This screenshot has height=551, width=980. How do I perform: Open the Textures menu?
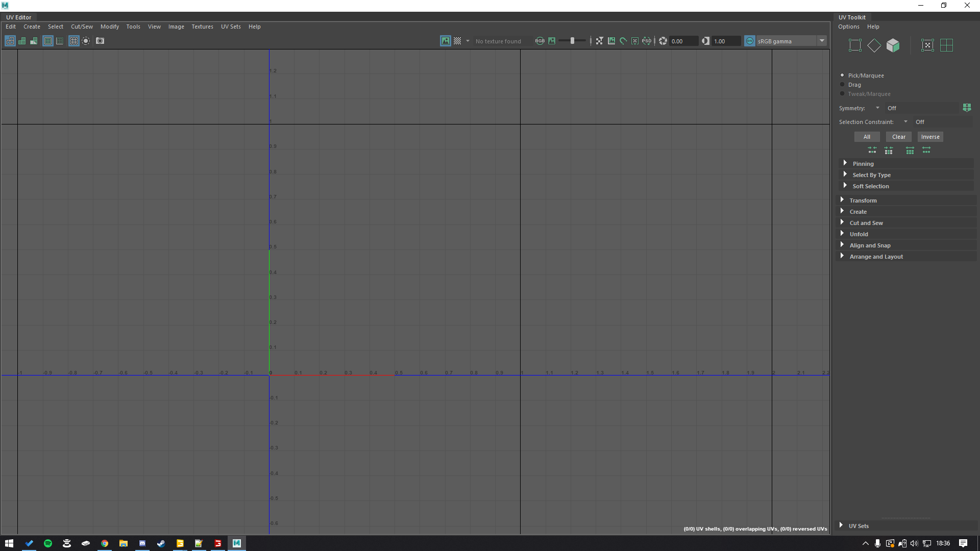(202, 27)
